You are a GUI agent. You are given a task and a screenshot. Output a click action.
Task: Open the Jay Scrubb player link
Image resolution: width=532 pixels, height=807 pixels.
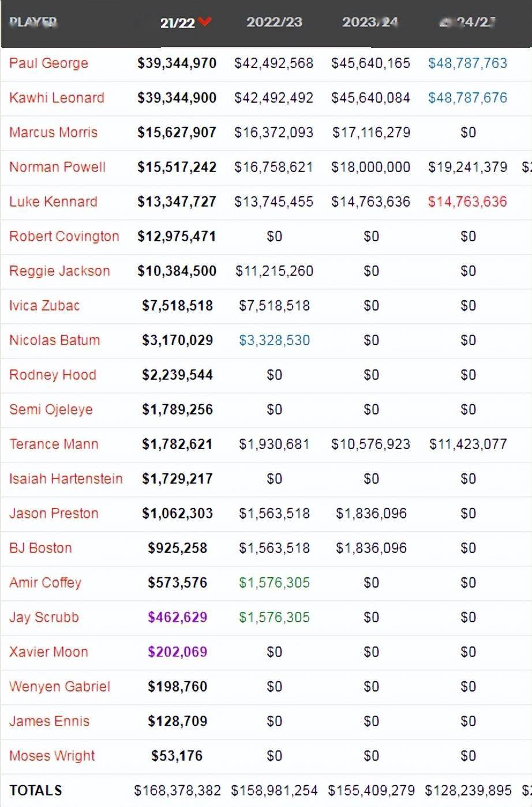(x=44, y=617)
